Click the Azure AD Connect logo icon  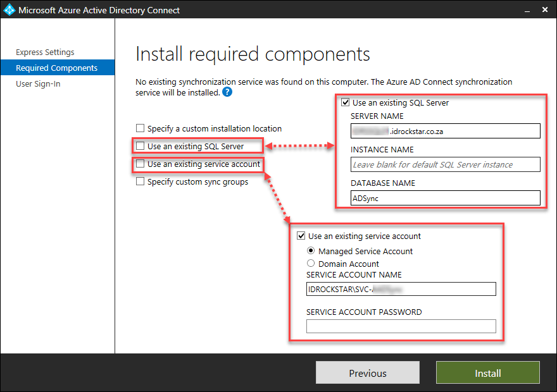tap(9, 10)
